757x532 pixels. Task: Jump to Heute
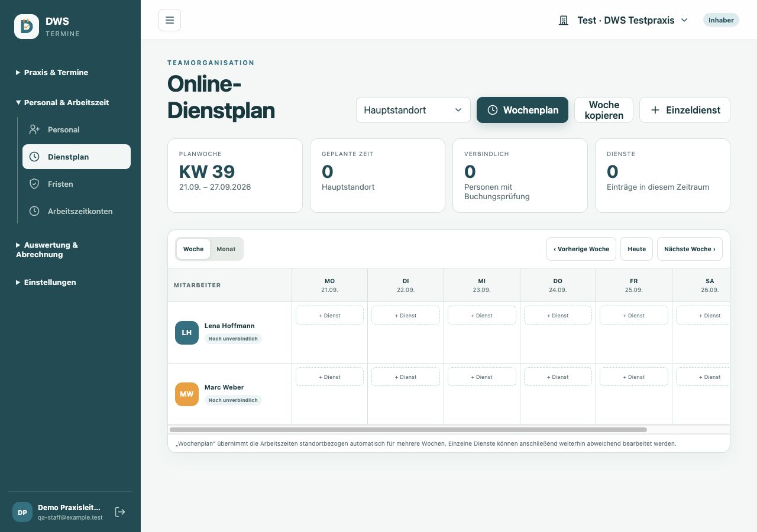(x=636, y=249)
